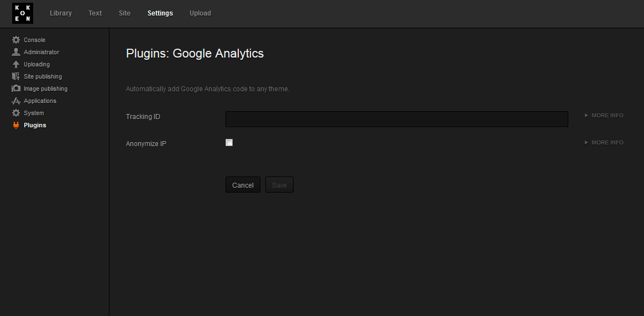The image size is (644, 316).
Task: Click the Administrator person icon
Action: point(16,52)
